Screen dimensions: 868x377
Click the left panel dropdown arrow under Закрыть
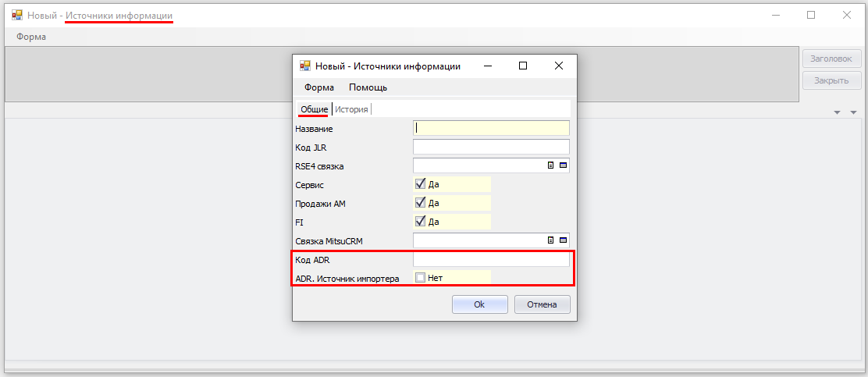[x=838, y=113]
